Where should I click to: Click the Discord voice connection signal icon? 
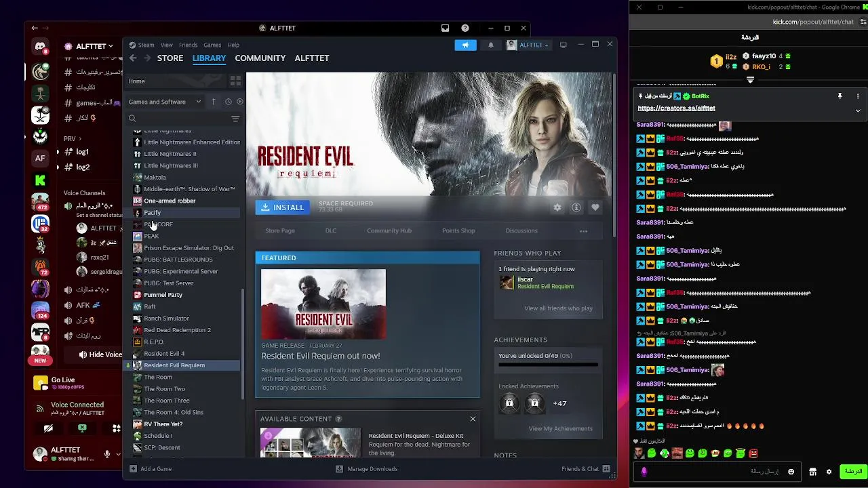(40, 408)
